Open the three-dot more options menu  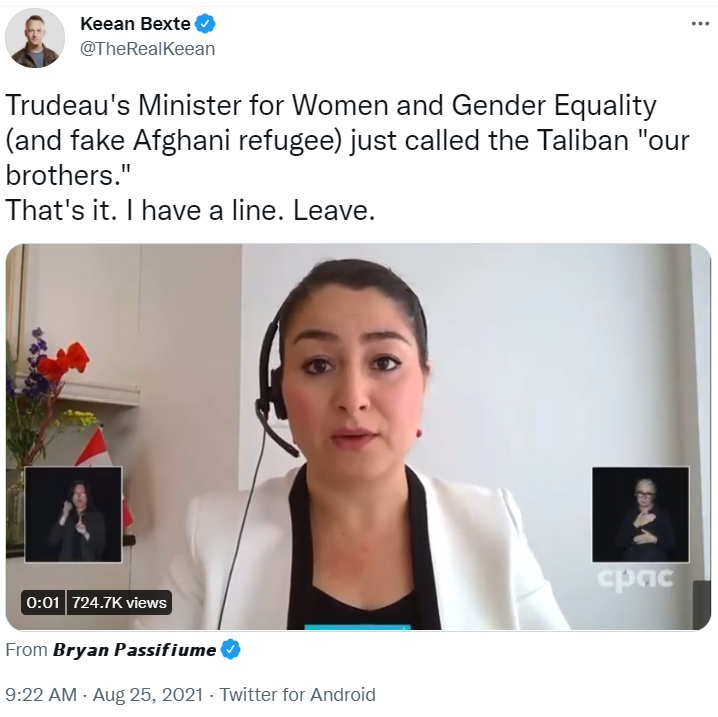click(700, 23)
